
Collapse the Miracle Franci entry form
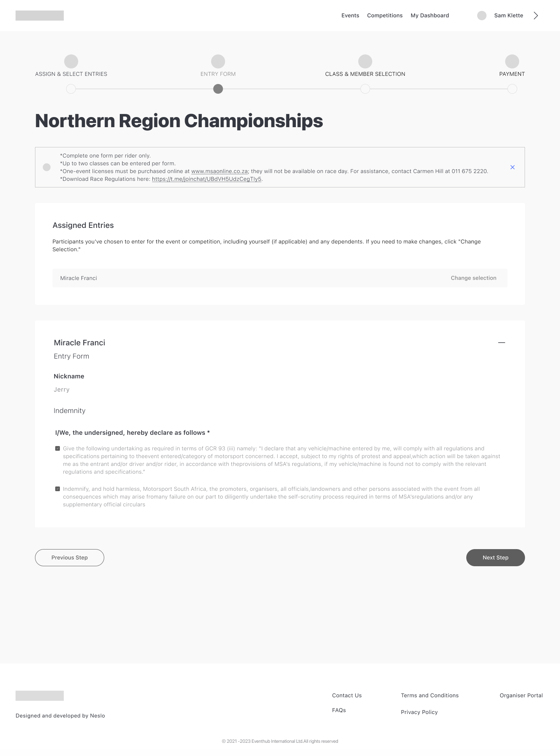pos(501,343)
